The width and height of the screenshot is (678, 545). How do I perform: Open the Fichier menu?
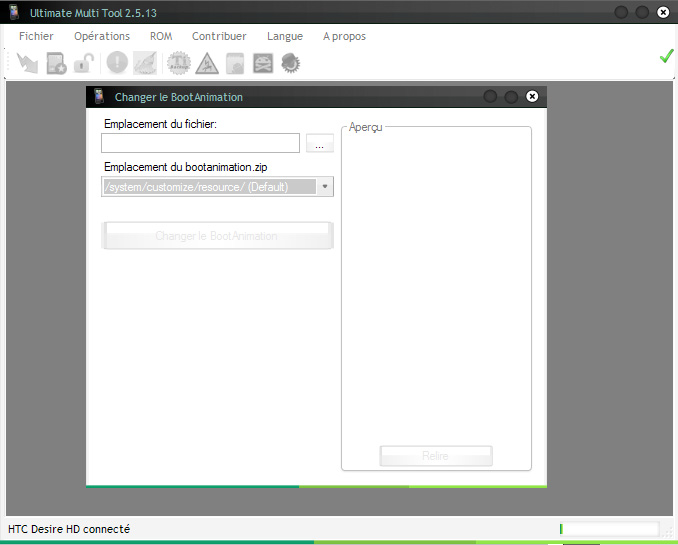(36, 36)
